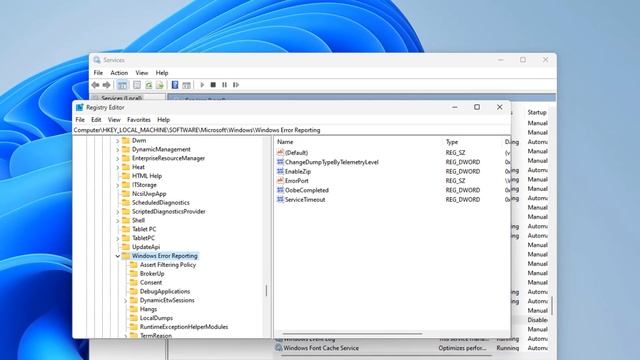Select the OobeCompleted DWORD value icon
The height and width of the screenshot is (360, 640).
point(280,190)
